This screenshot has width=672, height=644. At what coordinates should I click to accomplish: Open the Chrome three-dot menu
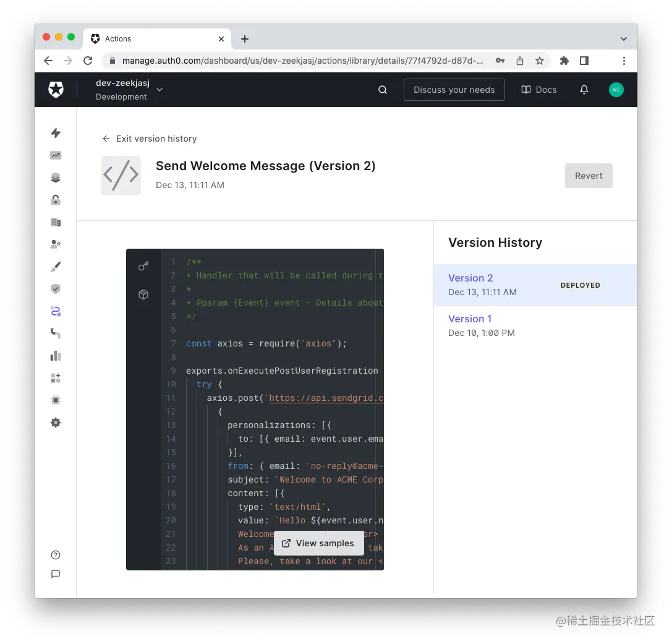pos(624,61)
